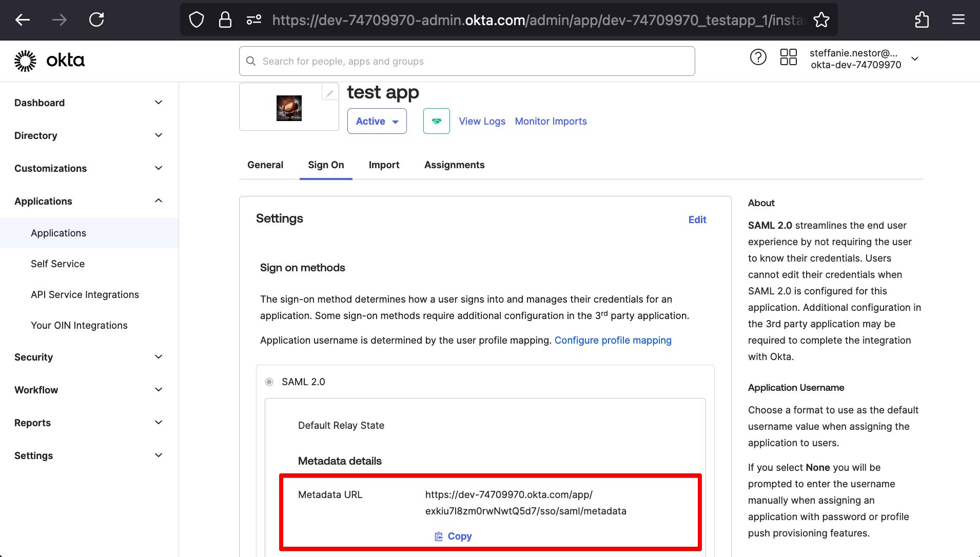Expand the Settings sidebar menu

(89, 455)
